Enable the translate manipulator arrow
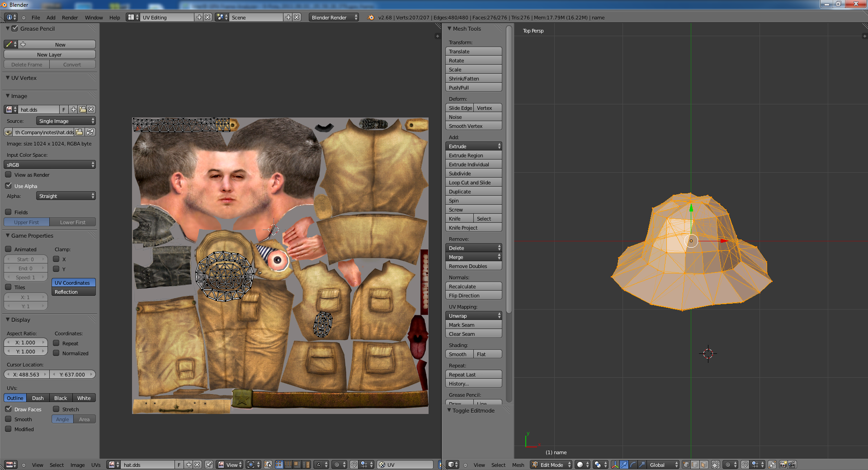 click(x=624, y=465)
